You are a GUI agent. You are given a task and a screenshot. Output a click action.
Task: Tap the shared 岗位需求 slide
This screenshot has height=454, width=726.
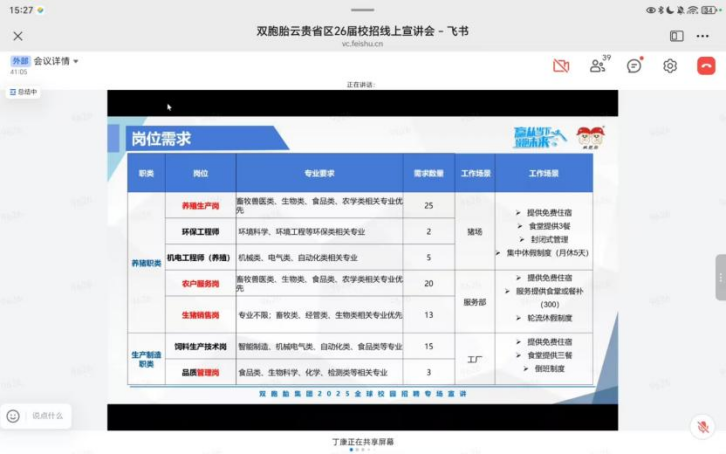[x=362, y=260]
